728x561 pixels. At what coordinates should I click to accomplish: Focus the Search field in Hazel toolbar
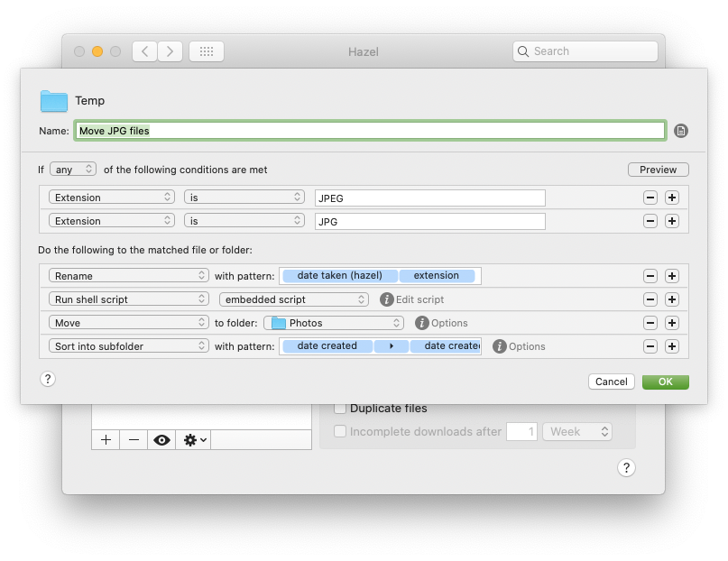pyautogui.click(x=585, y=51)
